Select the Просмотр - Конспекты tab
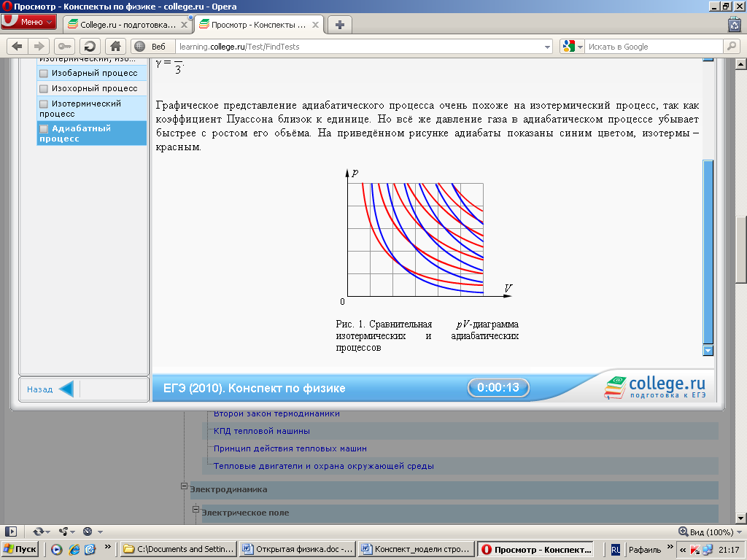Viewport: 747px width, 560px height. tap(259, 25)
